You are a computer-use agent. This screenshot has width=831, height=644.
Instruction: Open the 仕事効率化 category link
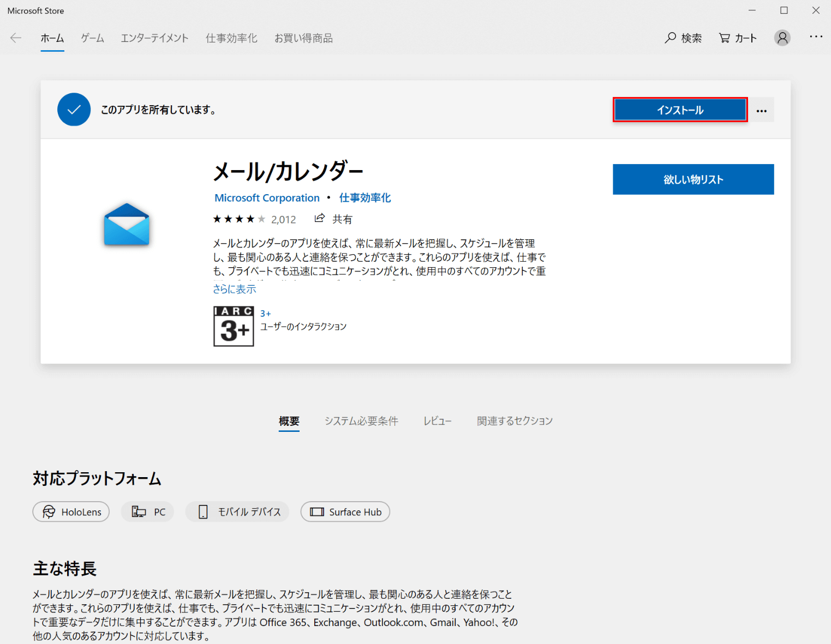365,198
